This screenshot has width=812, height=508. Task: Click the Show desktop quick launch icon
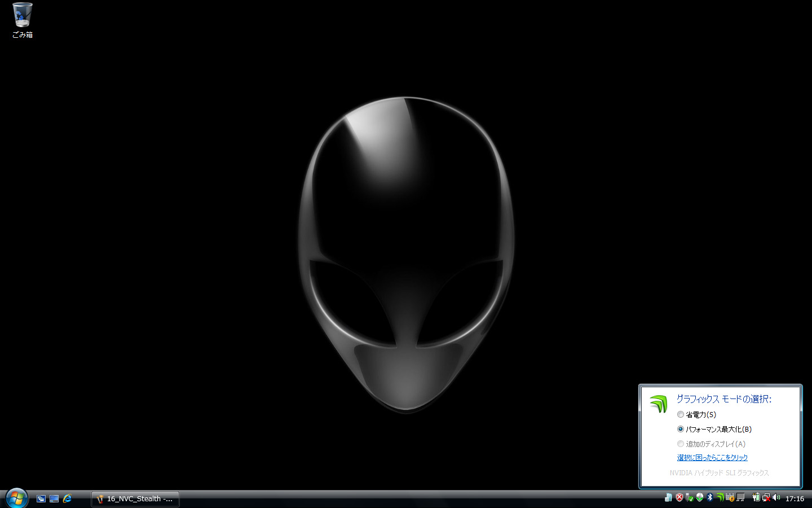click(x=54, y=498)
